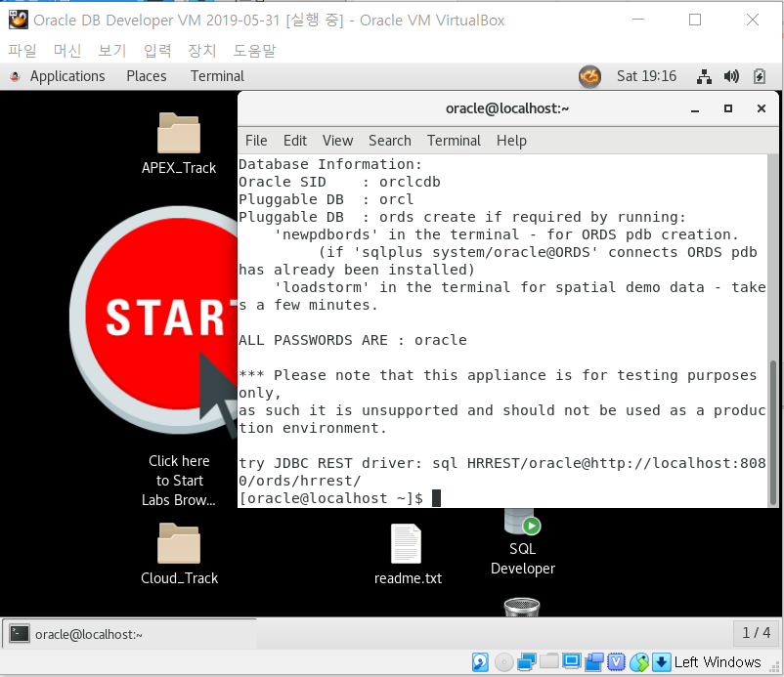
Task: Open the terminal Help menu
Action: [x=511, y=141]
